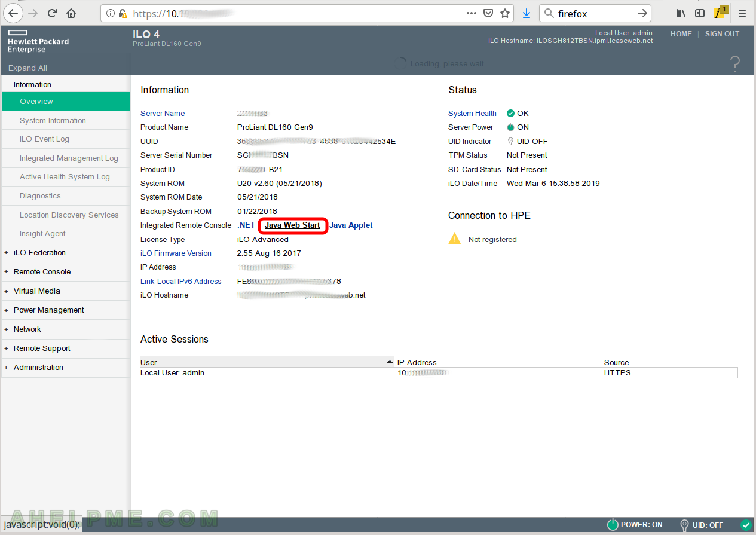Expand the Remote Console section
Image resolution: width=756 pixels, height=535 pixels.
6,272
